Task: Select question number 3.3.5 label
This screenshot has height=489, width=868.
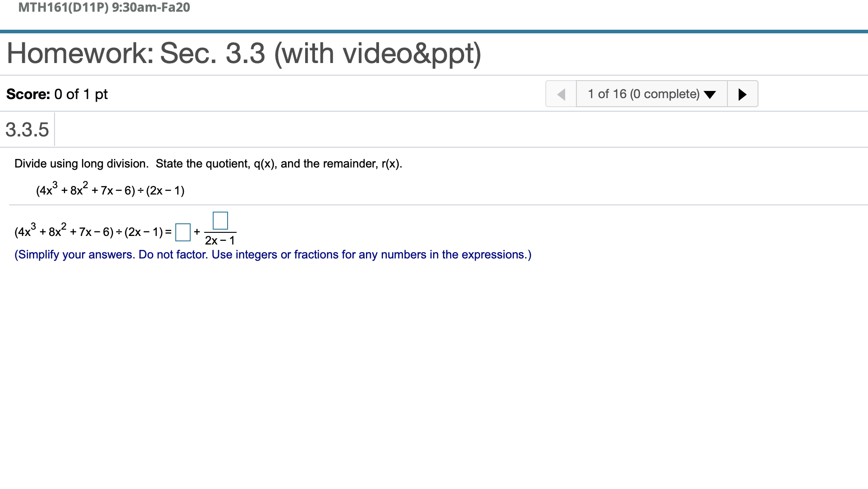Action: tap(27, 130)
